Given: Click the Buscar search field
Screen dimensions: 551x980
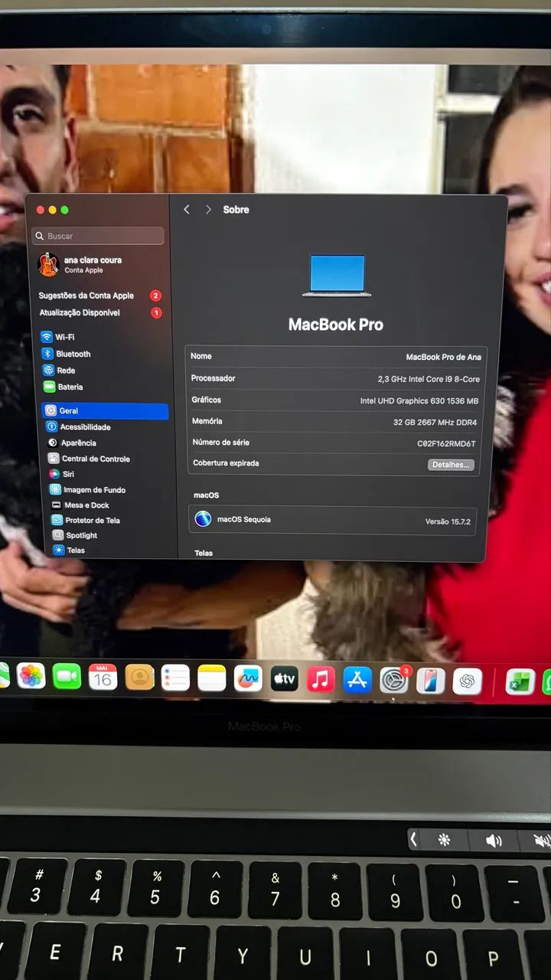Looking at the screenshot, I should click(x=98, y=236).
